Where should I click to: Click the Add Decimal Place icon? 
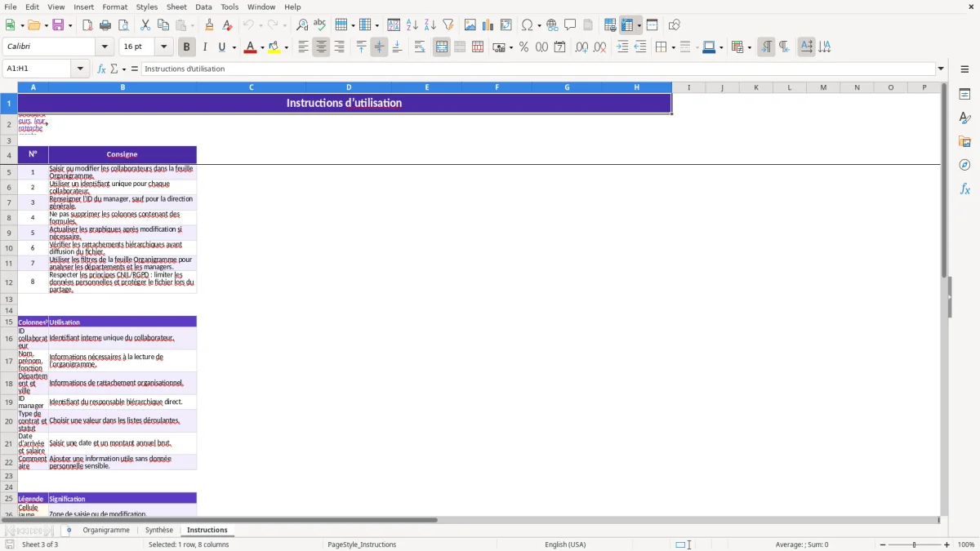581,47
